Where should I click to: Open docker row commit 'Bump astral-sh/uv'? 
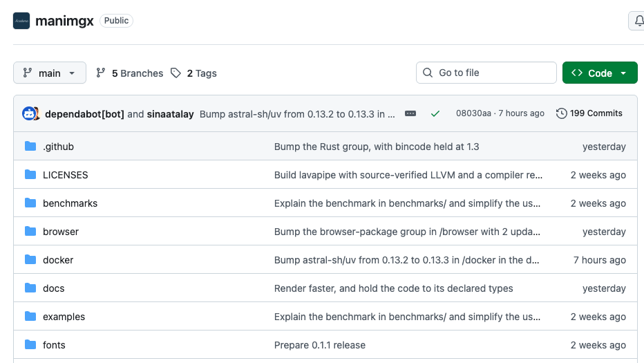coord(406,260)
